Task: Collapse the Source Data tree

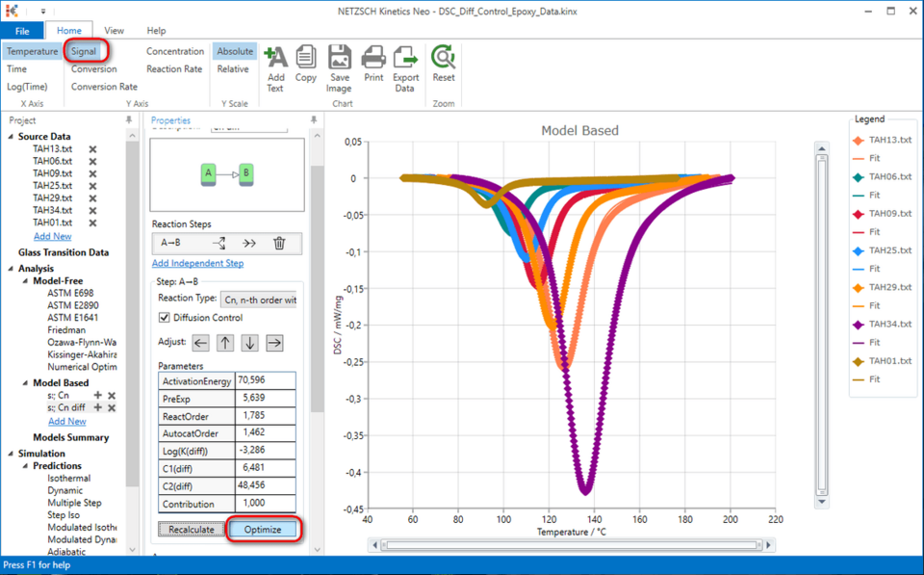Action: tap(12, 136)
